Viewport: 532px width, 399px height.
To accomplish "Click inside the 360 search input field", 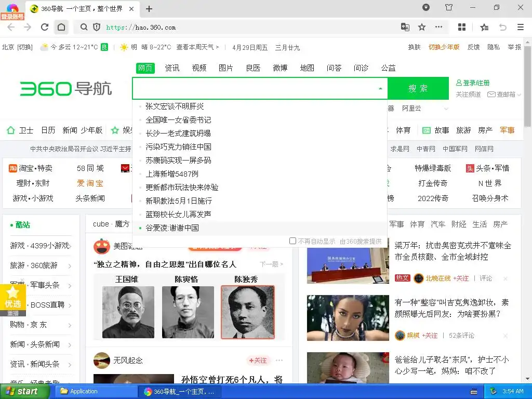I will click(255, 88).
